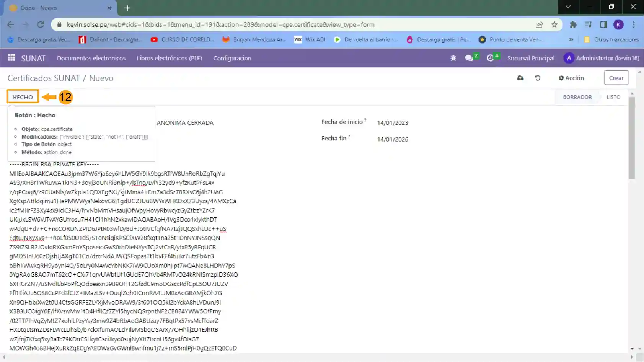Open the activities clock icon

pos(490,58)
